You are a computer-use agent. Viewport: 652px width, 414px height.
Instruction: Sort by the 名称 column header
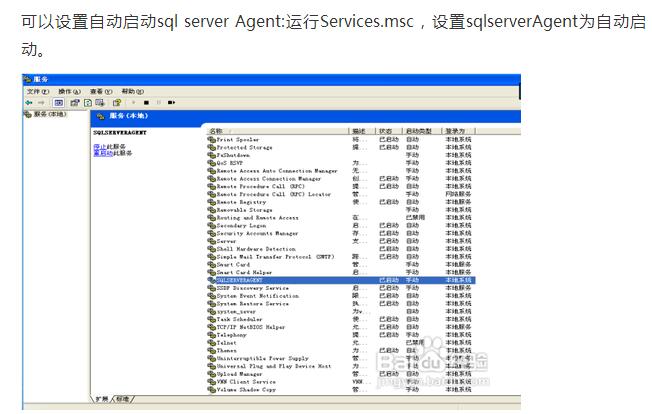click(x=216, y=131)
